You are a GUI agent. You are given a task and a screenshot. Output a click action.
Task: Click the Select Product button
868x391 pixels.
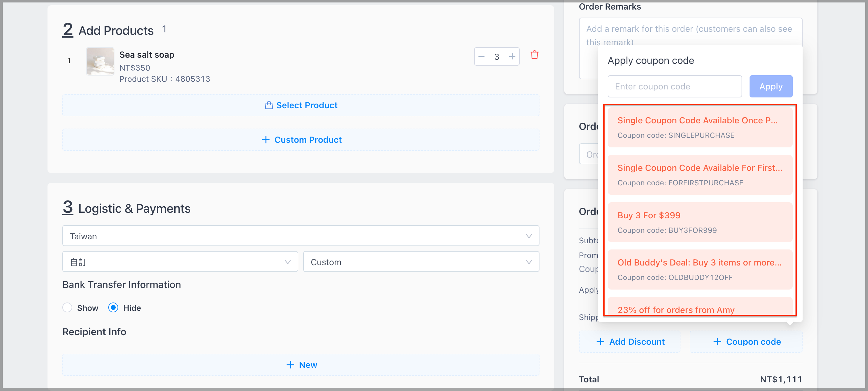click(x=300, y=105)
